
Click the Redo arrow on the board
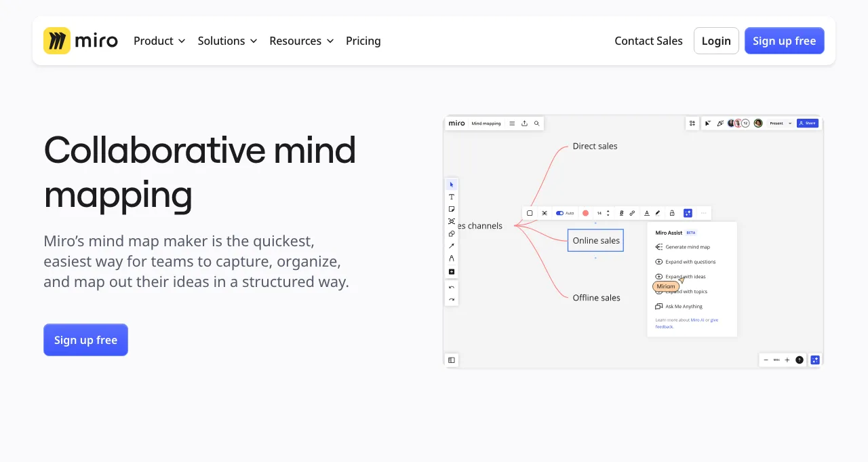pos(452,299)
